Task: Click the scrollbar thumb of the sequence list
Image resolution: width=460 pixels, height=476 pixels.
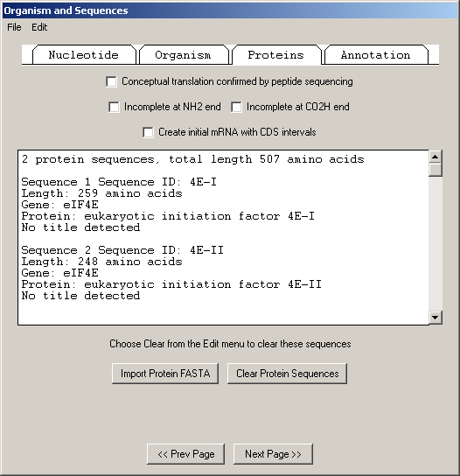Action: pyautogui.click(x=436, y=170)
